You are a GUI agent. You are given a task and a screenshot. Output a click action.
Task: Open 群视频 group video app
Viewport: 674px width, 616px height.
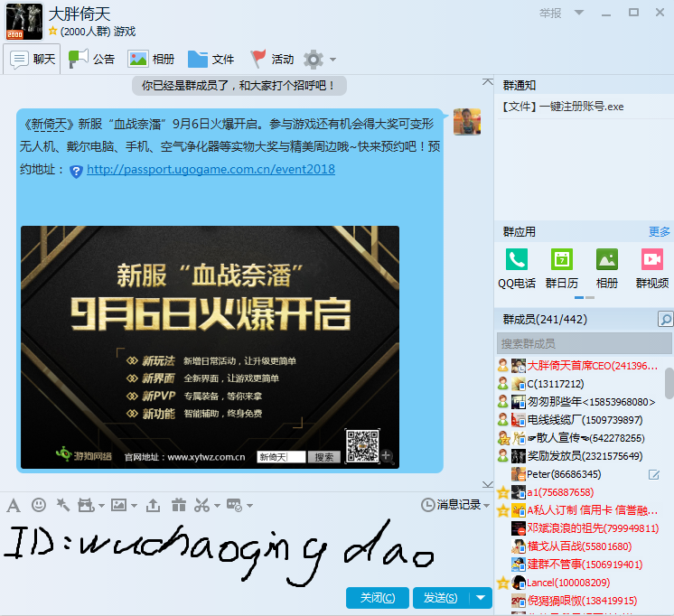click(x=652, y=268)
